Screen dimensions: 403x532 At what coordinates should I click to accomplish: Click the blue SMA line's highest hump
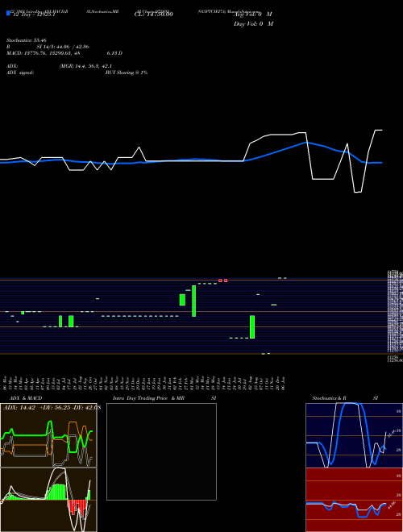point(306,143)
